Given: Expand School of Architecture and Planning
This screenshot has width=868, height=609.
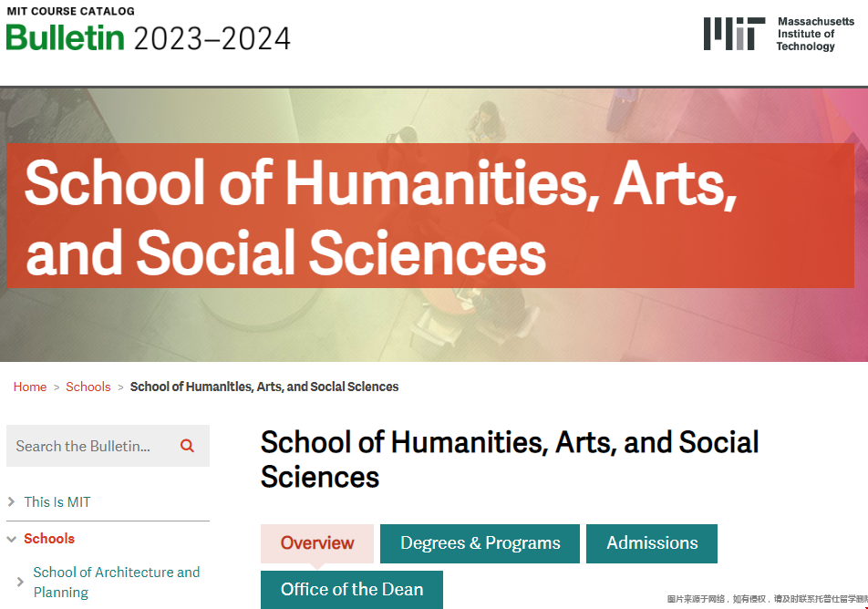Looking at the screenshot, I should 20,582.
